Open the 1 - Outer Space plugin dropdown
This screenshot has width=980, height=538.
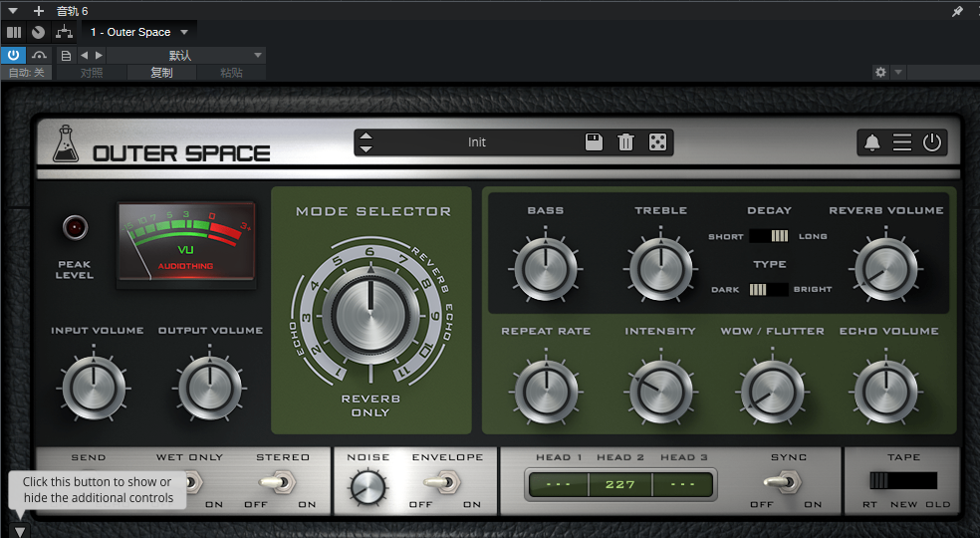tap(138, 32)
